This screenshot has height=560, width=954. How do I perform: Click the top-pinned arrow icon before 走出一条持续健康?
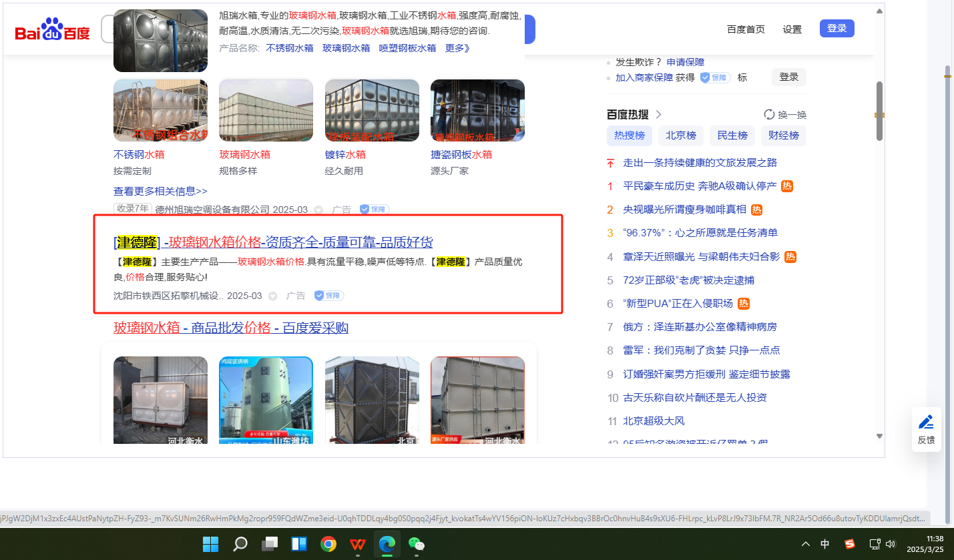[x=610, y=163]
